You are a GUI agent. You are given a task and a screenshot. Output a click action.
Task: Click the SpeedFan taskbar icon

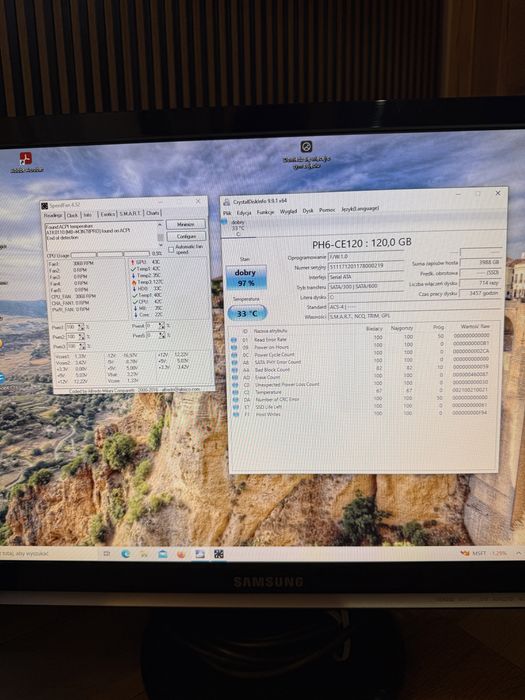[x=219, y=554]
